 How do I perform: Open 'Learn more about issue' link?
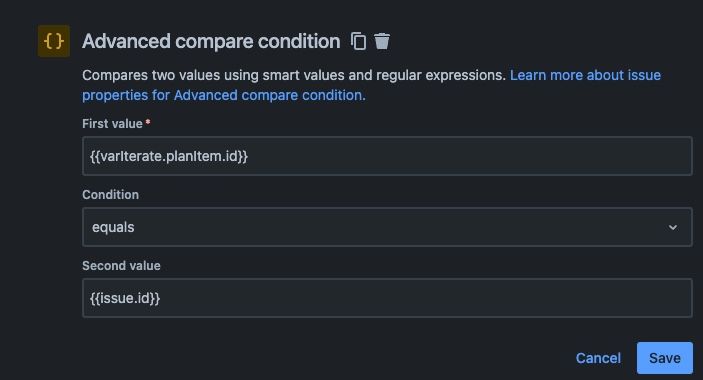pyautogui.click(x=585, y=75)
